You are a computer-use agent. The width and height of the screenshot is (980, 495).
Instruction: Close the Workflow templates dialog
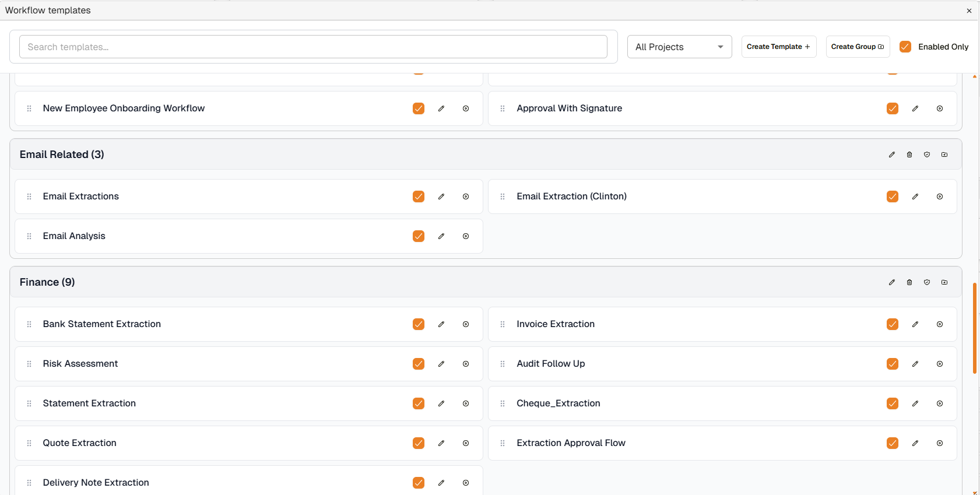pyautogui.click(x=969, y=10)
